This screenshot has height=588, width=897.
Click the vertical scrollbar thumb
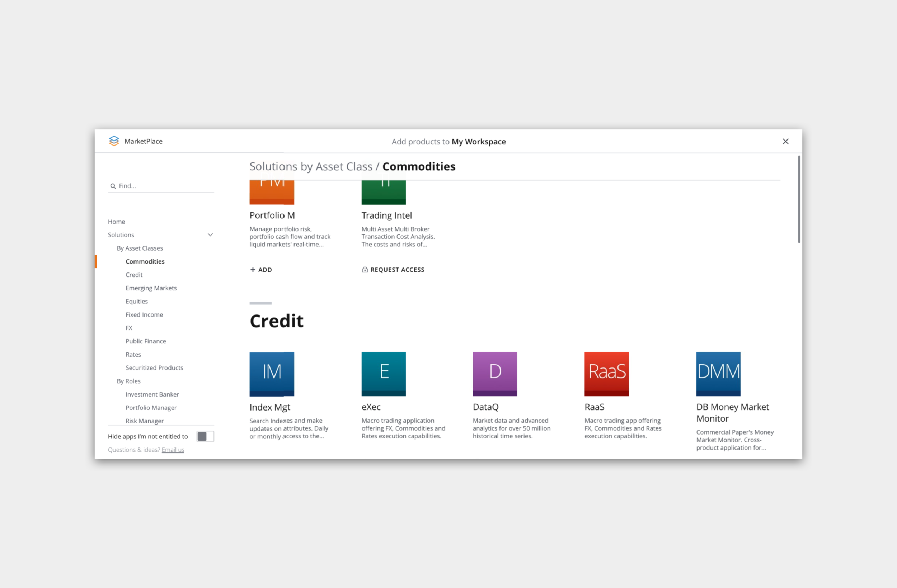coord(799,200)
